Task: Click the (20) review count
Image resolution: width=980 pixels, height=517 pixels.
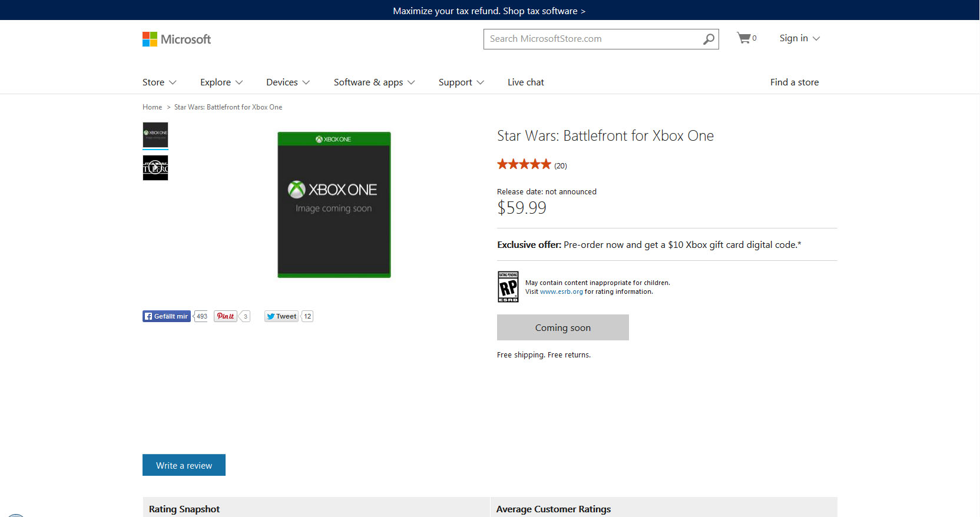Action: (561, 166)
